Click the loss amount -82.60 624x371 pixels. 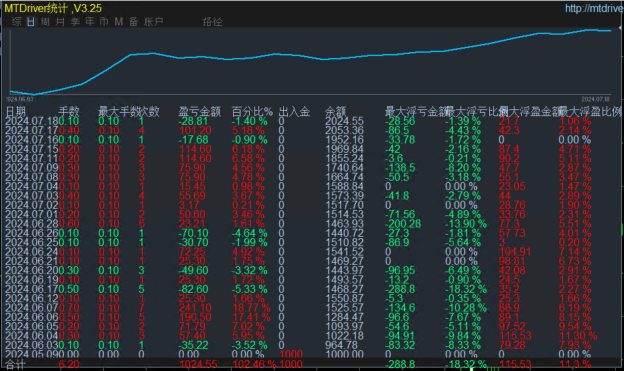(193, 289)
